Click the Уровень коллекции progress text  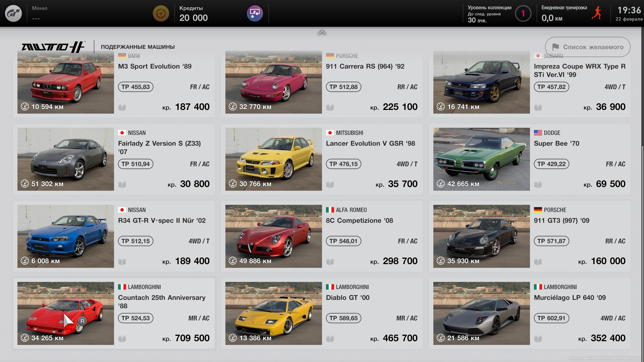tap(490, 14)
